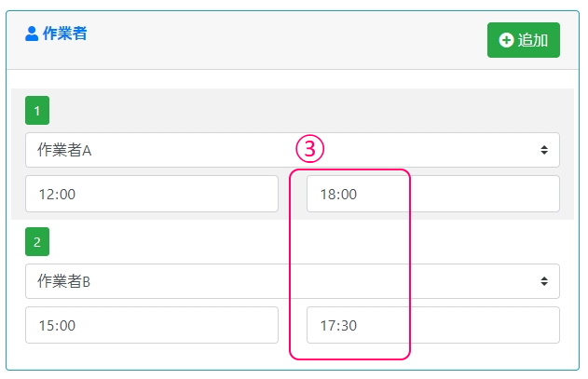Click the gray background of worker row 1
This screenshot has height=379, width=588.
280,111
